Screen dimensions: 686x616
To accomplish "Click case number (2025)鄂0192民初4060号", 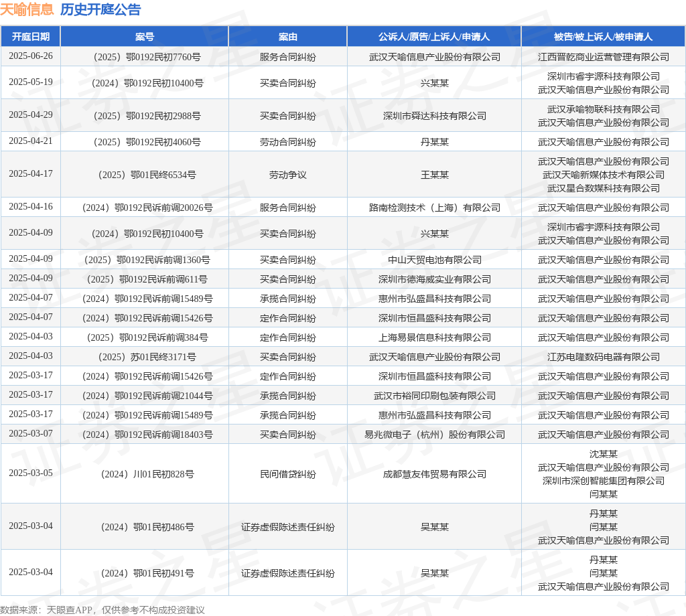I will (x=147, y=142).
